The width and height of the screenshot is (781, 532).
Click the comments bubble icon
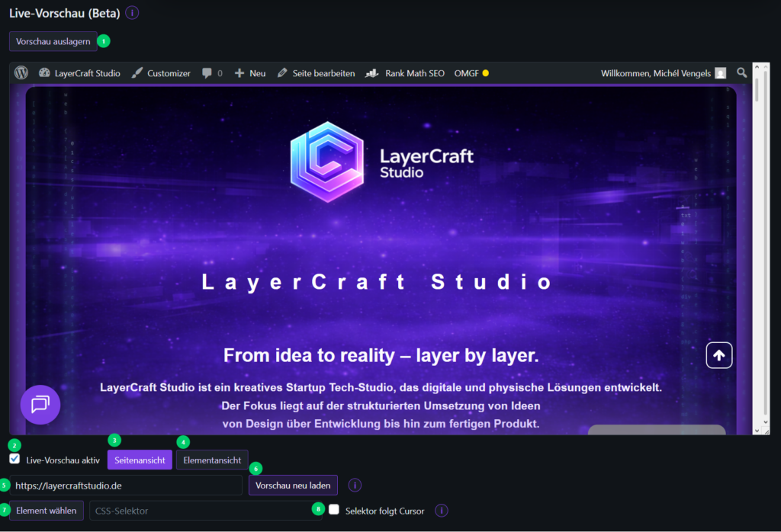[x=207, y=73]
